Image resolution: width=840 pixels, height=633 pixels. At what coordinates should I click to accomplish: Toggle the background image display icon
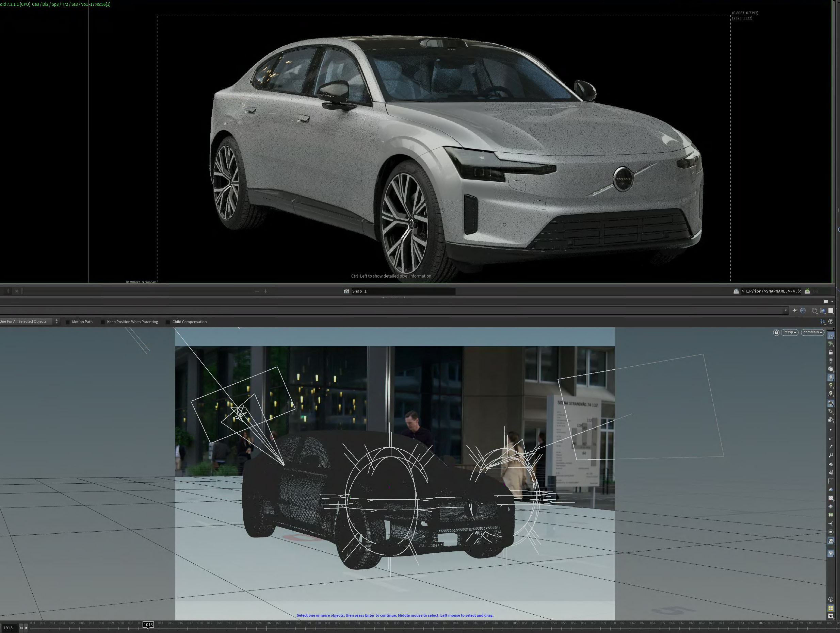[830, 541]
